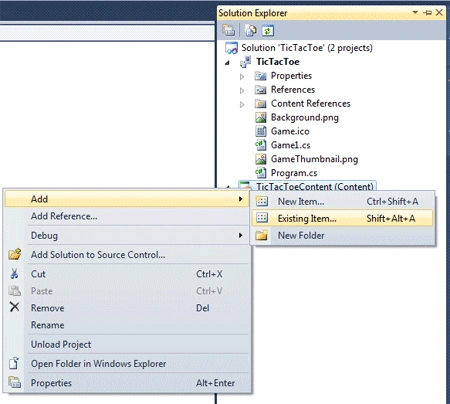Click the Game1.cs C# file icon

(x=260, y=145)
